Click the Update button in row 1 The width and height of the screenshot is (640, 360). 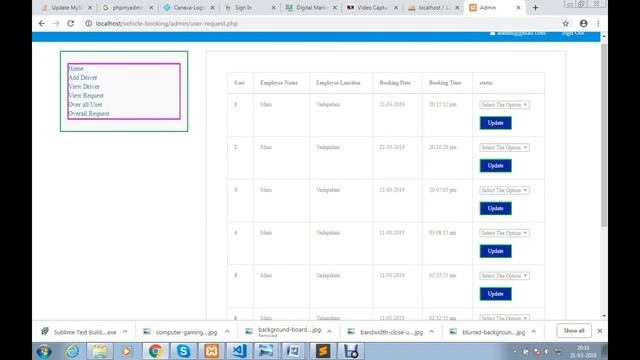(496, 123)
